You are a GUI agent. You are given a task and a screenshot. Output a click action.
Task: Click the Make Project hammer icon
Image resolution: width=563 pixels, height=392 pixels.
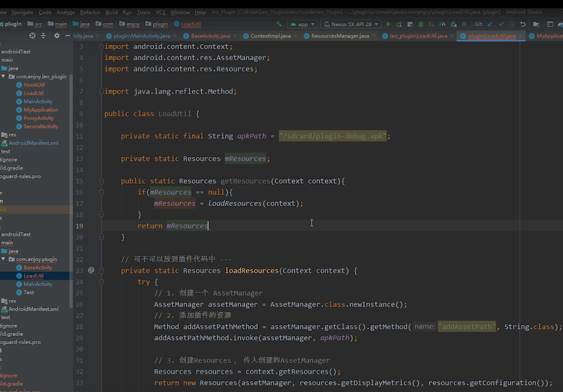tap(279, 24)
